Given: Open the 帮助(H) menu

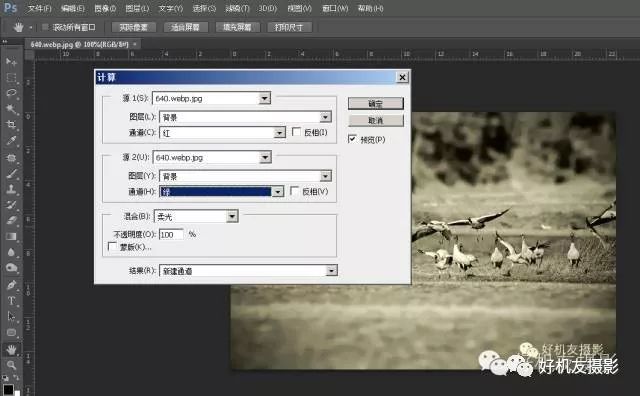Looking at the screenshot, I should pyautogui.click(x=370, y=8).
